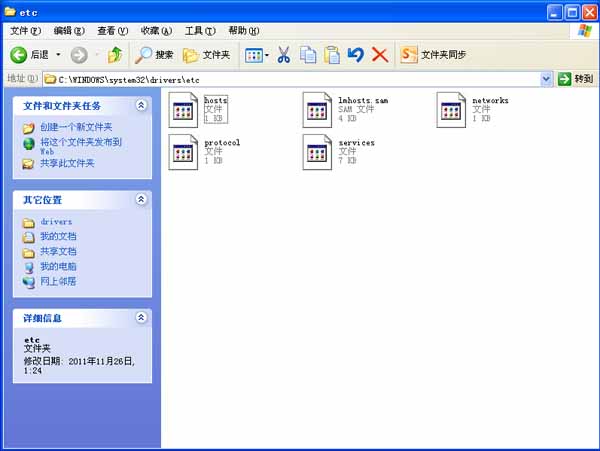600x451 pixels.
Task: Select the protocol file icon
Action: pos(183,152)
